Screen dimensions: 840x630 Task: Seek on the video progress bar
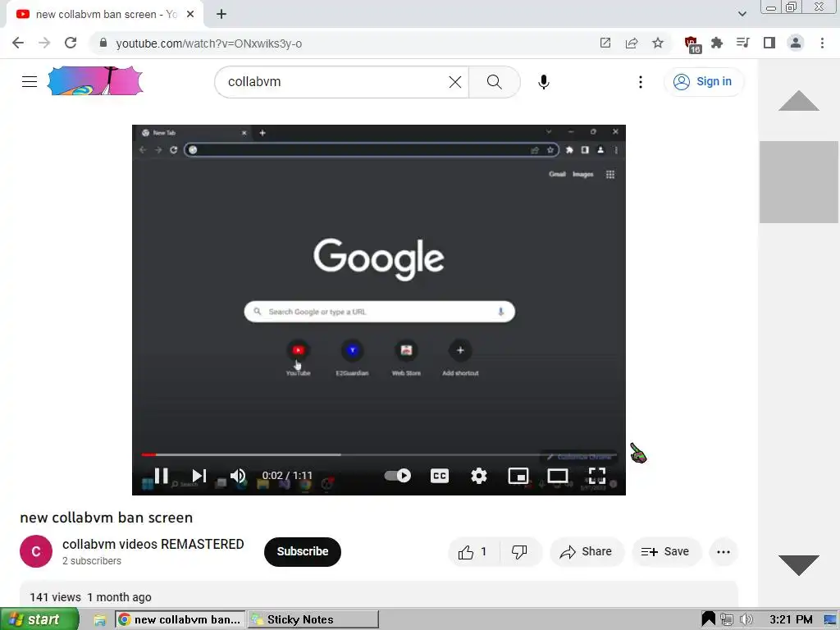pos(379,454)
